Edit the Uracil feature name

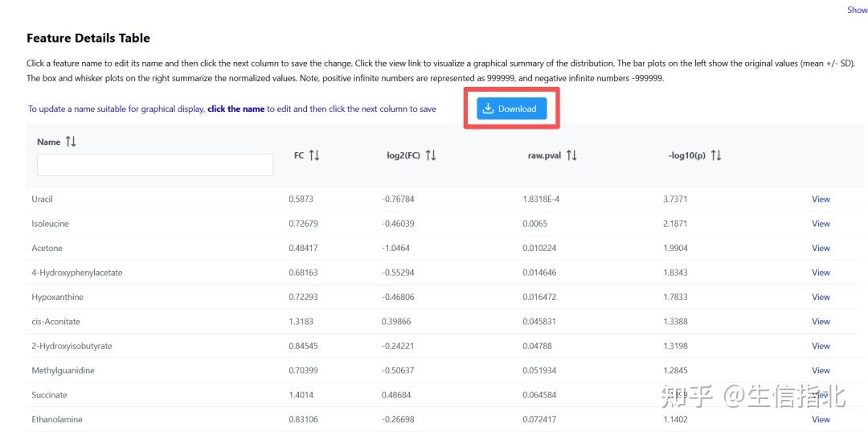pos(42,199)
